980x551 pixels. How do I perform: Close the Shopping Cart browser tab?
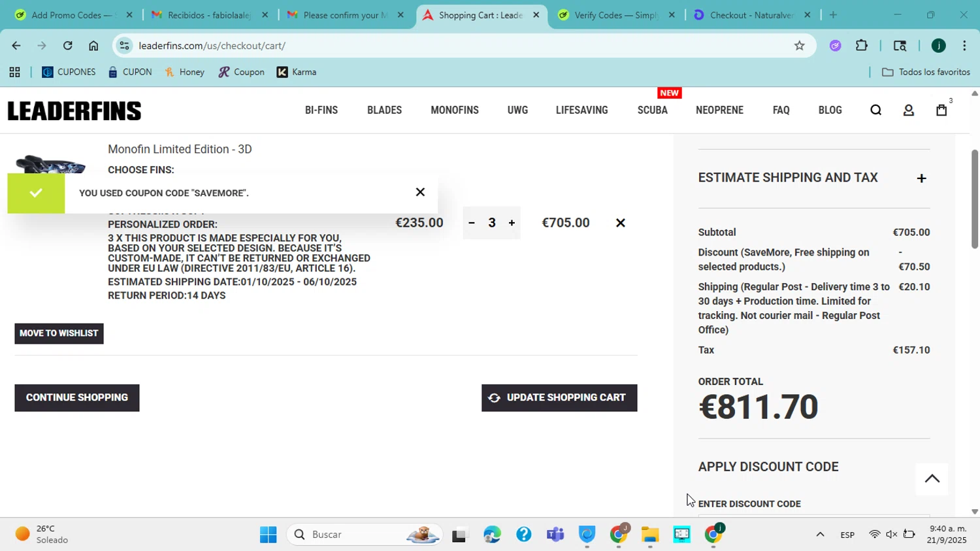(x=536, y=15)
